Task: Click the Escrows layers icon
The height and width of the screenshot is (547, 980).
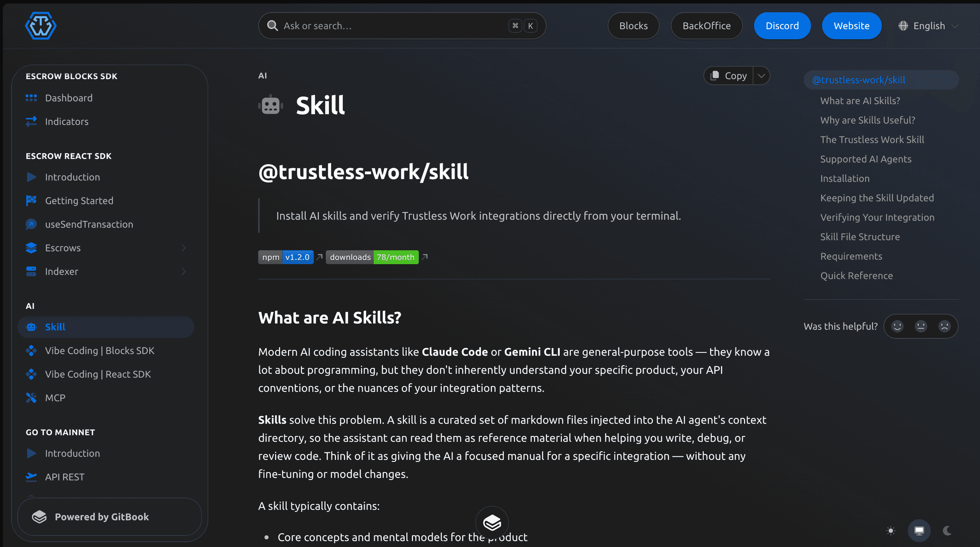Action: click(x=31, y=248)
